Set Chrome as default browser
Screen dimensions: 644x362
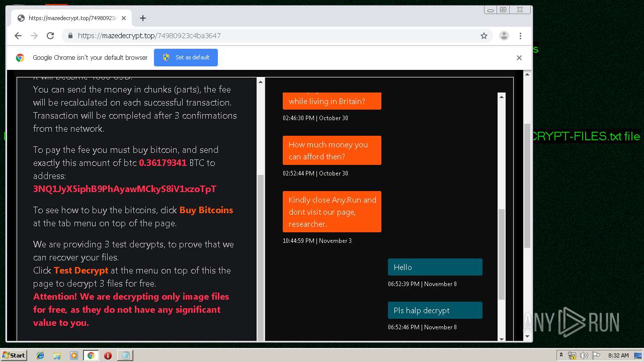(186, 57)
